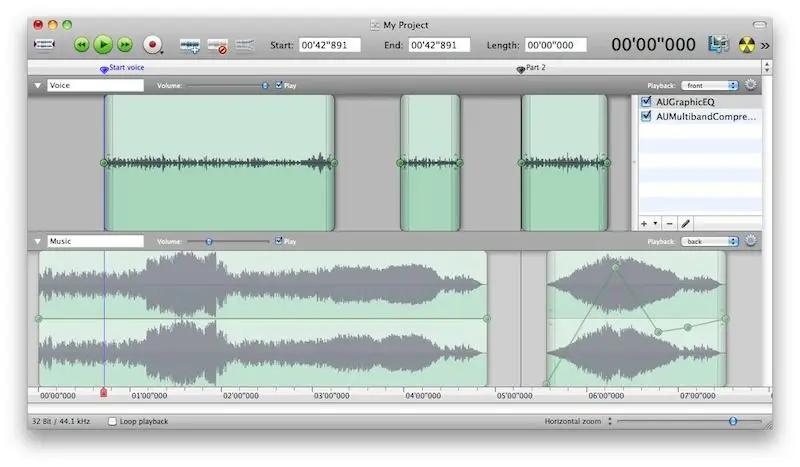
Task: Start playback with the green play button
Action: point(103,45)
